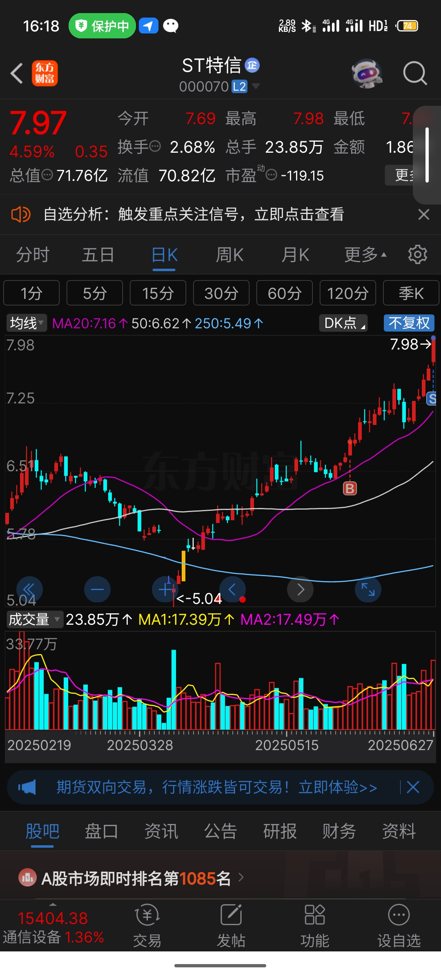Open the 成交量 indicator dropdown

pos(34,619)
